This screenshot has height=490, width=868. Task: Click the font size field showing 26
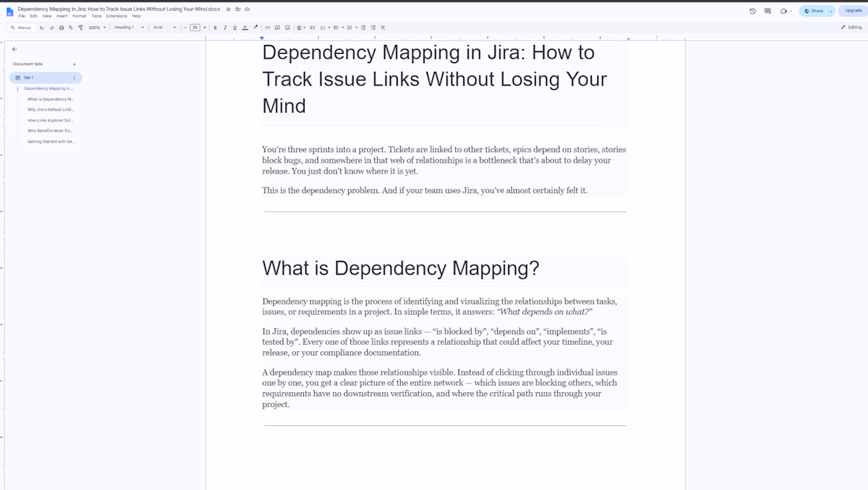coord(195,28)
